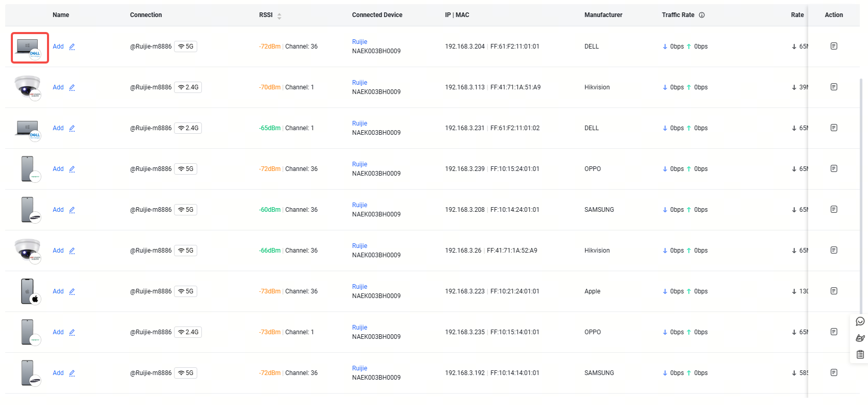
Task: Click the Traffic Rate info icon
Action: pos(702,15)
